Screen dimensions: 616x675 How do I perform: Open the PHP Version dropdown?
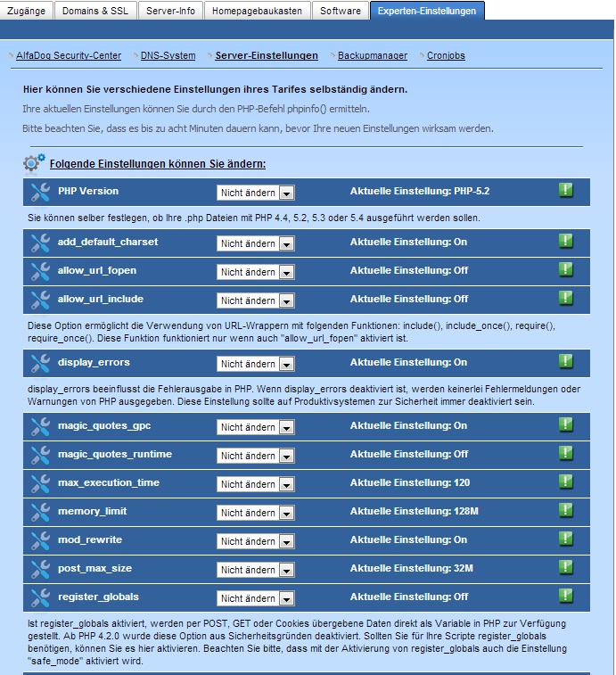[x=255, y=193]
